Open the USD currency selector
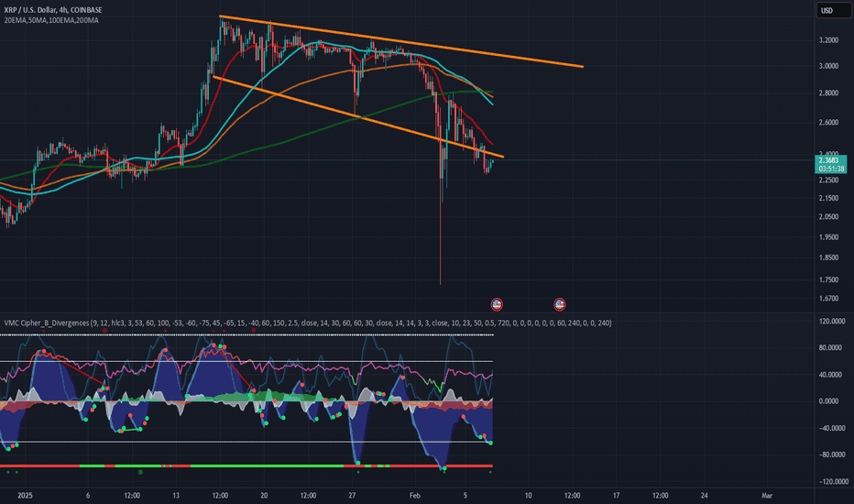The image size is (854, 504). [x=833, y=10]
